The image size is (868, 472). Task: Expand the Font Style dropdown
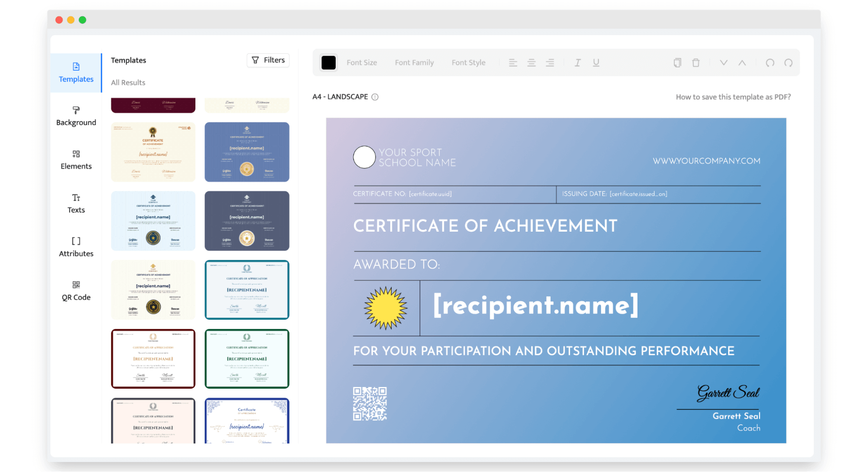pos(469,63)
